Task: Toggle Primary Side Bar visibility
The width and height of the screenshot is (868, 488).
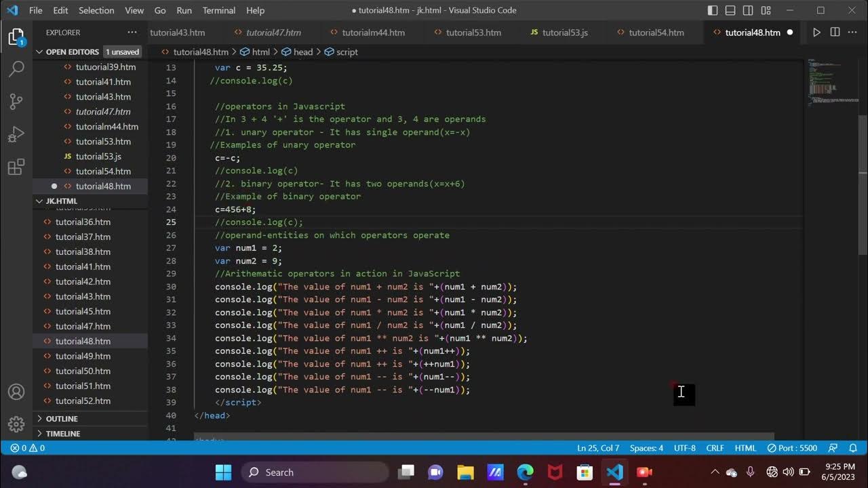Action: coord(713,10)
